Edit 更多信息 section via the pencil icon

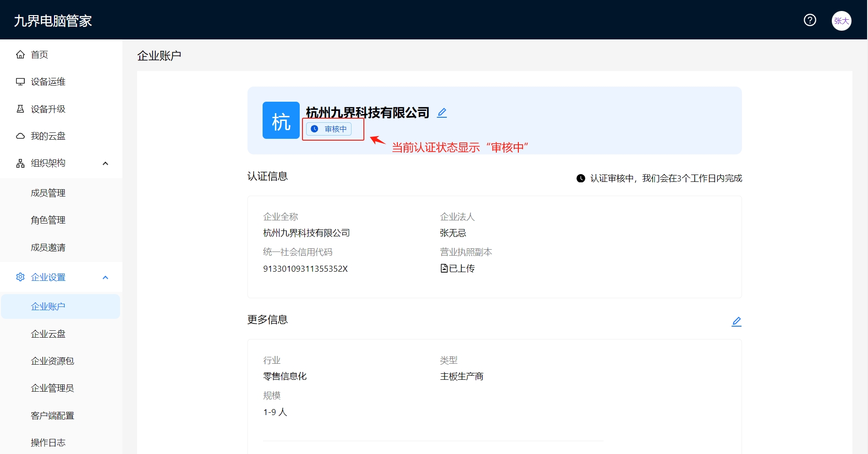point(736,322)
